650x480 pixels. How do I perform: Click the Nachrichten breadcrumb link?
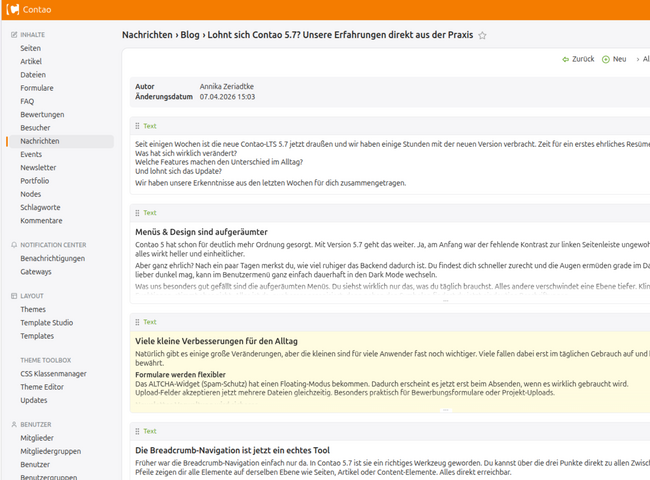pyautogui.click(x=147, y=35)
